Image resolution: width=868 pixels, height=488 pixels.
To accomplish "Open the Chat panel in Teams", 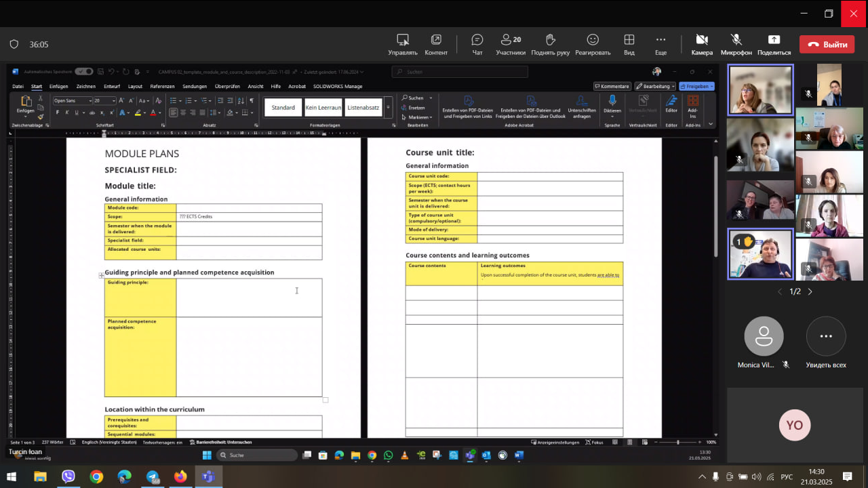I will (x=477, y=44).
